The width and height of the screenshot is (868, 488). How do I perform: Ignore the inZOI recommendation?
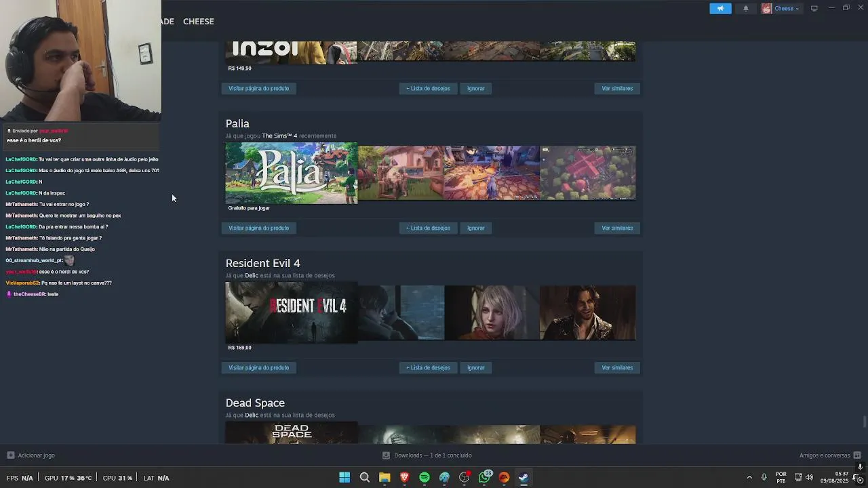tap(476, 88)
